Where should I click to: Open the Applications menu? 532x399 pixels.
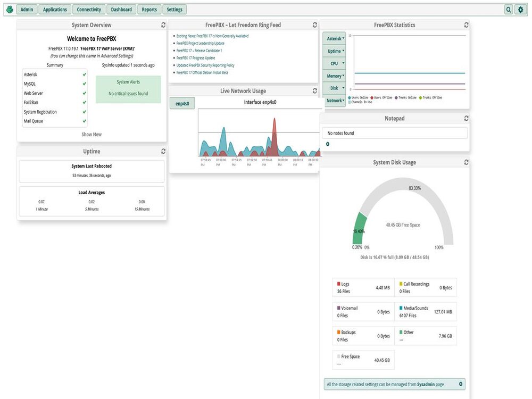tap(55, 10)
